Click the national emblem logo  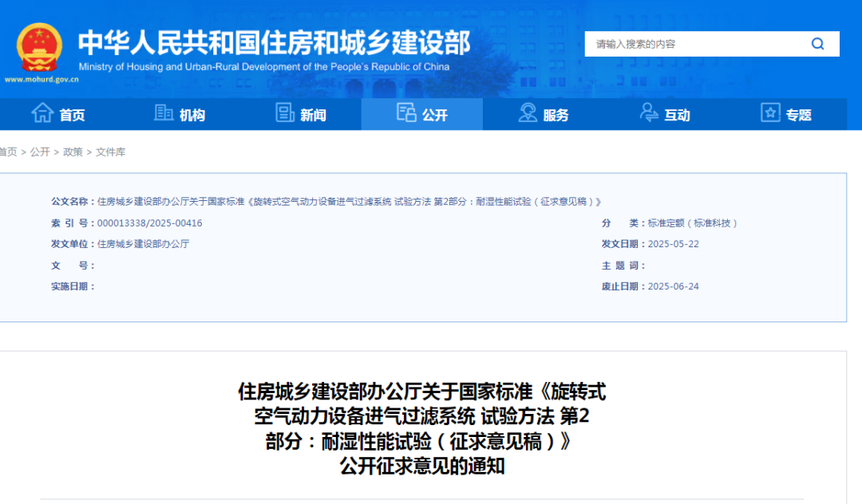pyautogui.click(x=39, y=48)
